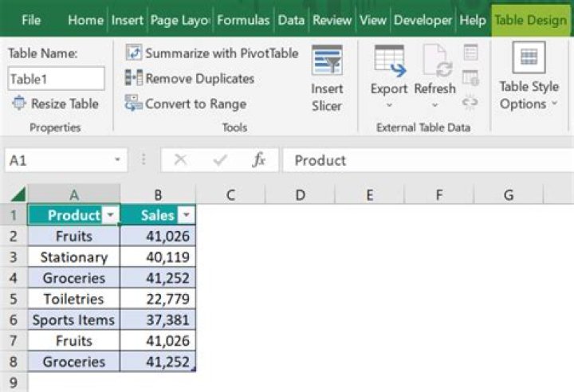This screenshot has height=392, width=574.
Task: Click the cell with value 40,119
Action: [158, 257]
